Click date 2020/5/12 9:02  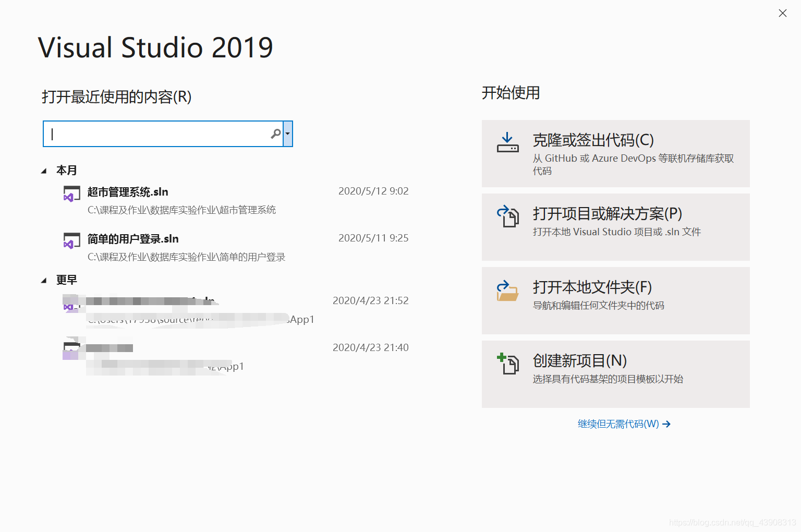[373, 191]
